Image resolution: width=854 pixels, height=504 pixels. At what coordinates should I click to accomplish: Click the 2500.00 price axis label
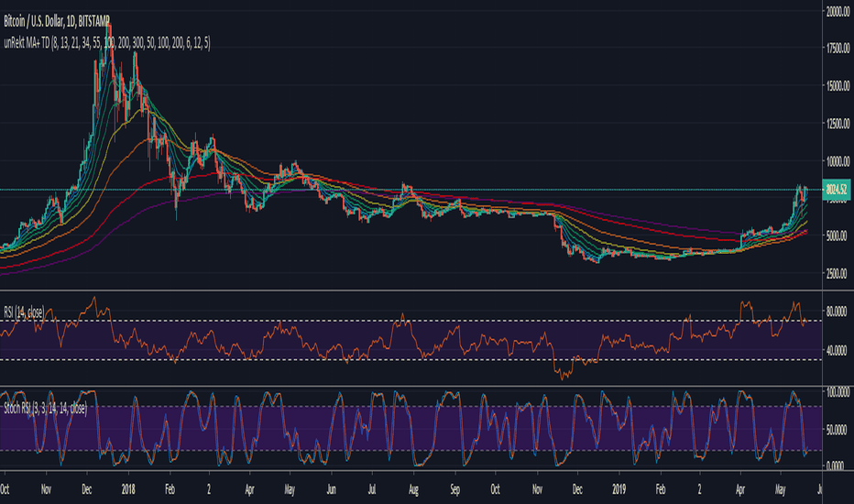[x=838, y=273]
